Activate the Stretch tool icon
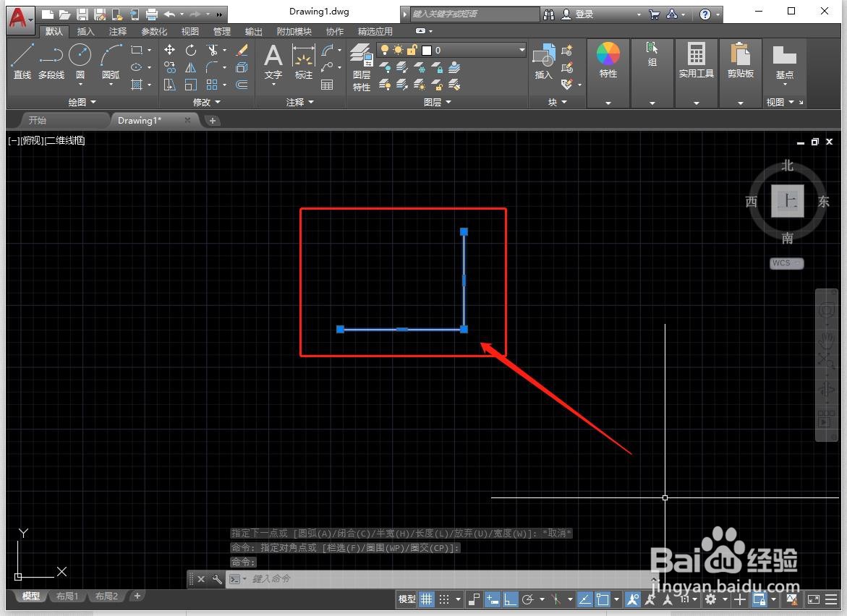This screenshot has height=616, width=847. 169,85
